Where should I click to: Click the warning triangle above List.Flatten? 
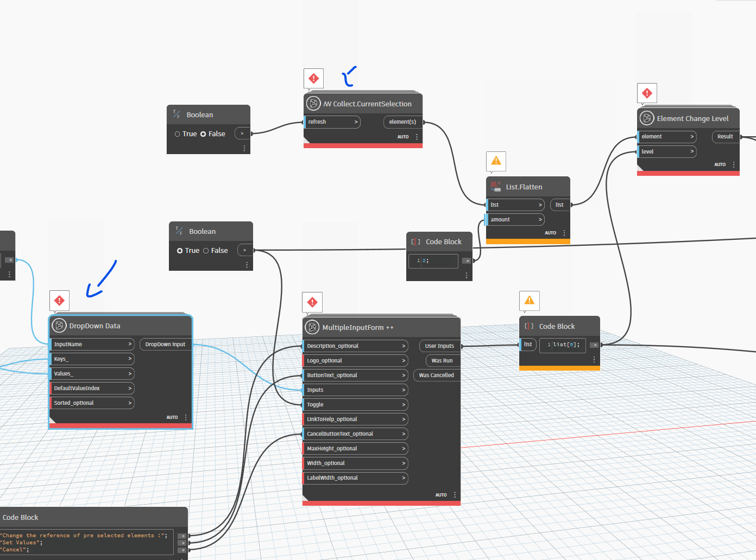495,161
